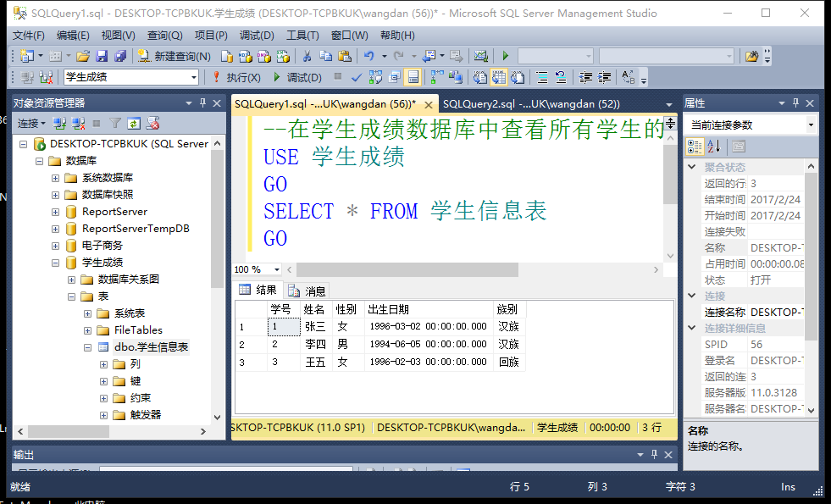
Task: Select the 回族 cell in results
Action: coord(509,362)
